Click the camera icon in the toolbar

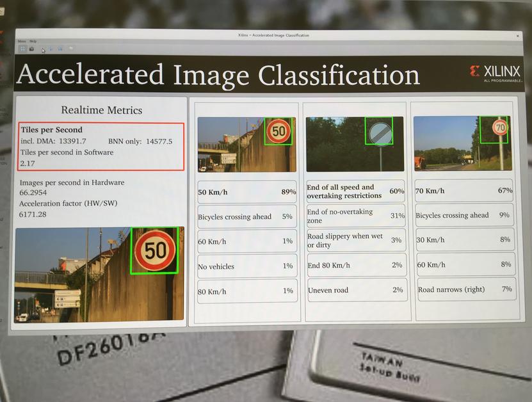(x=31, y=49)
